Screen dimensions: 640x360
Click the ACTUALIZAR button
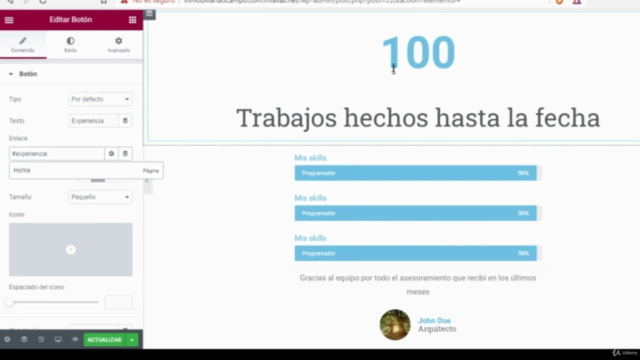pos(104,340)
